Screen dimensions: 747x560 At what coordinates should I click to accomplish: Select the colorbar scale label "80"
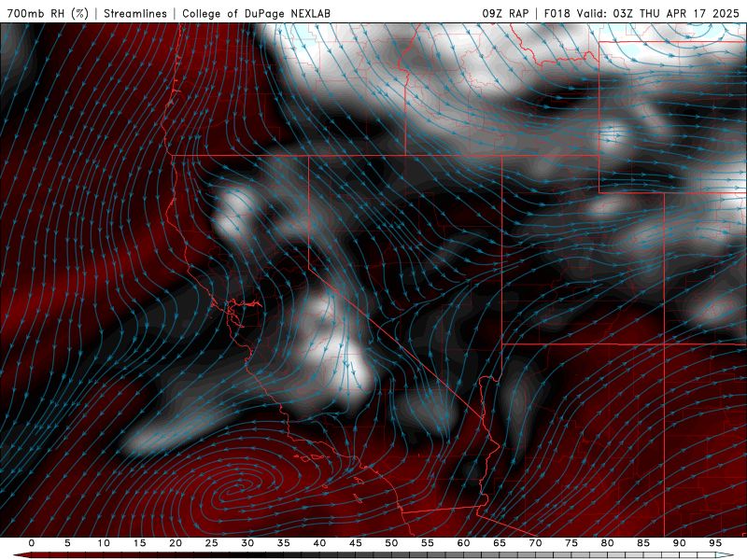tap(607, 543)
